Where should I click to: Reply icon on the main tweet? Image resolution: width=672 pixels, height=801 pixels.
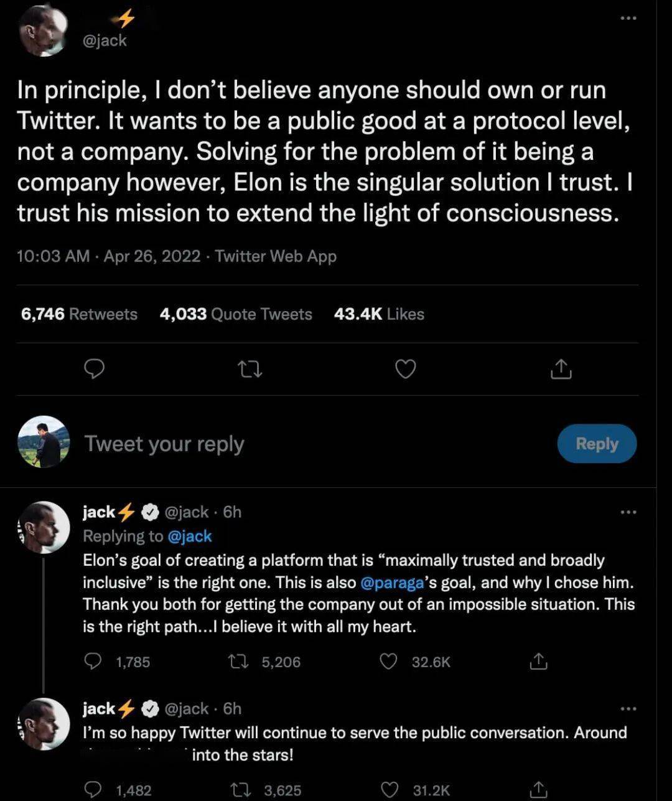click(x=94, y=370)
